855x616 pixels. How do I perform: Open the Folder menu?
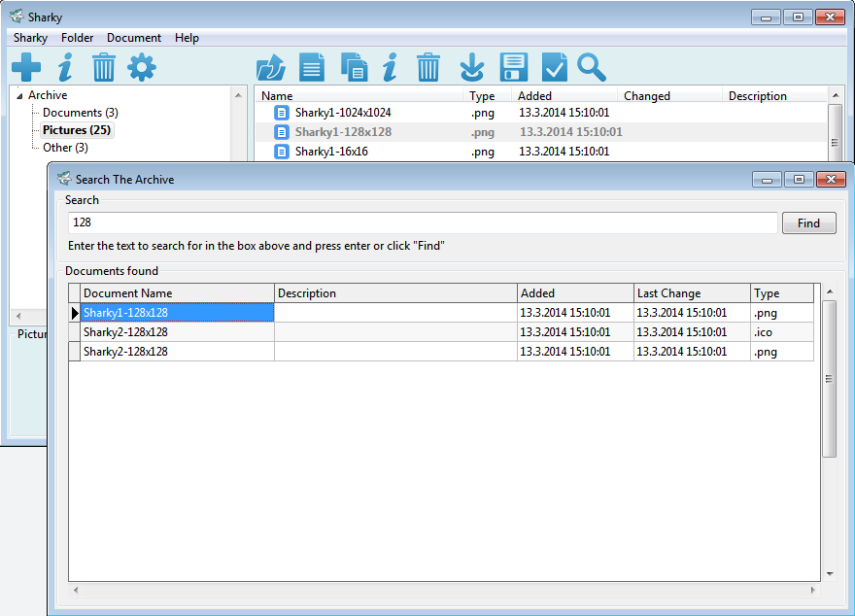click(77, 38)
